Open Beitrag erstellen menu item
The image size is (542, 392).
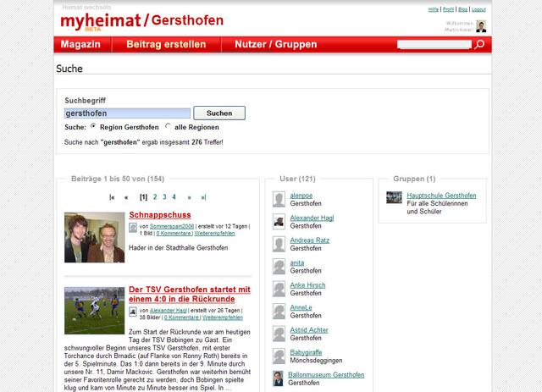[166, 44]
